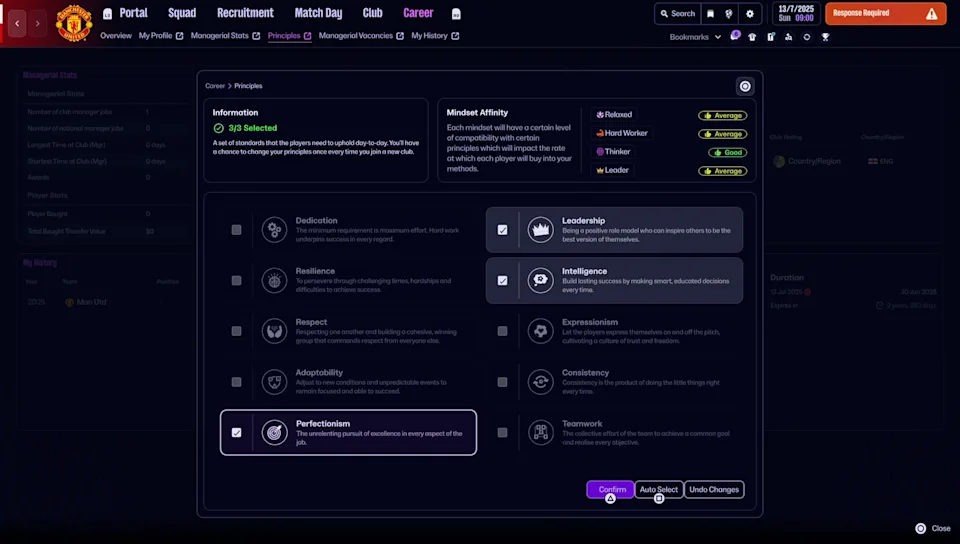The image size is (960, 544).
Task: Click the bookmark icon beside Search
Action: point(711,14)
